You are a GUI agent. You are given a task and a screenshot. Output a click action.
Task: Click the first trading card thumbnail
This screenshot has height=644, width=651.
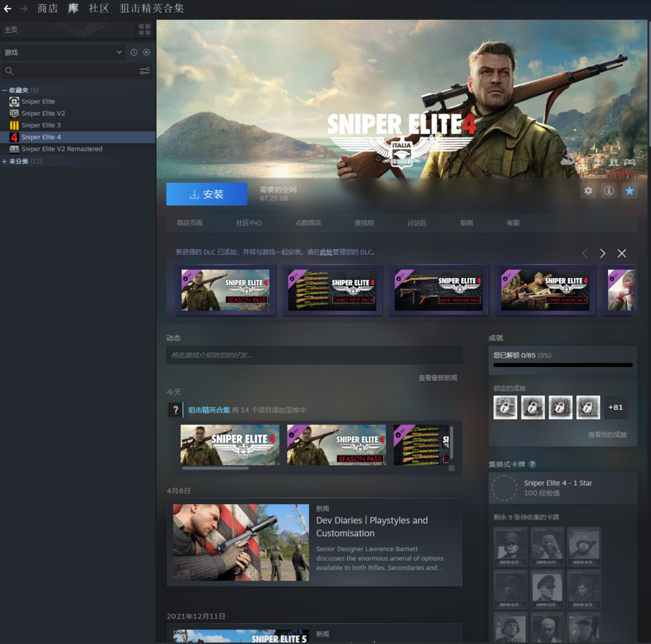[x=511, y=546]
